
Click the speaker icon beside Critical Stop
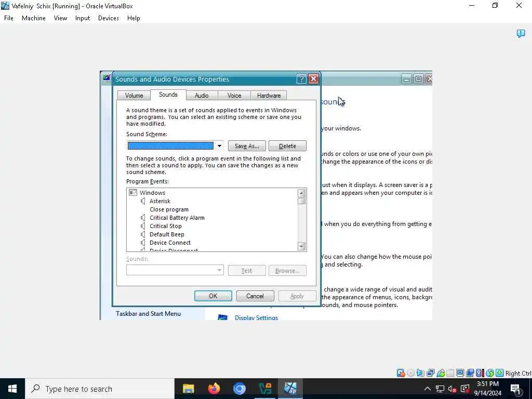pos(143,226)
